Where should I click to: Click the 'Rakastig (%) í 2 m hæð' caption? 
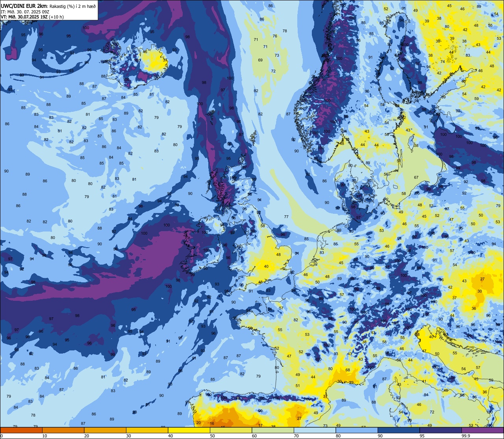tap(72, 6)
